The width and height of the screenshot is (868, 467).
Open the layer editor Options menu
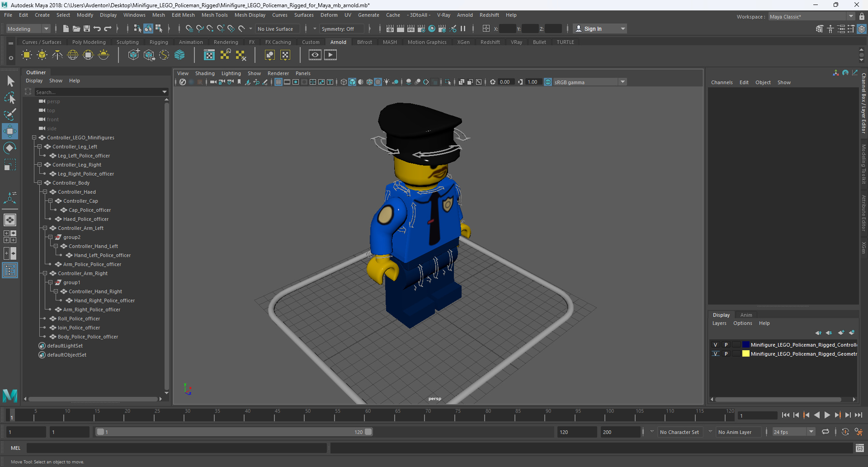(x=742, y=323)
